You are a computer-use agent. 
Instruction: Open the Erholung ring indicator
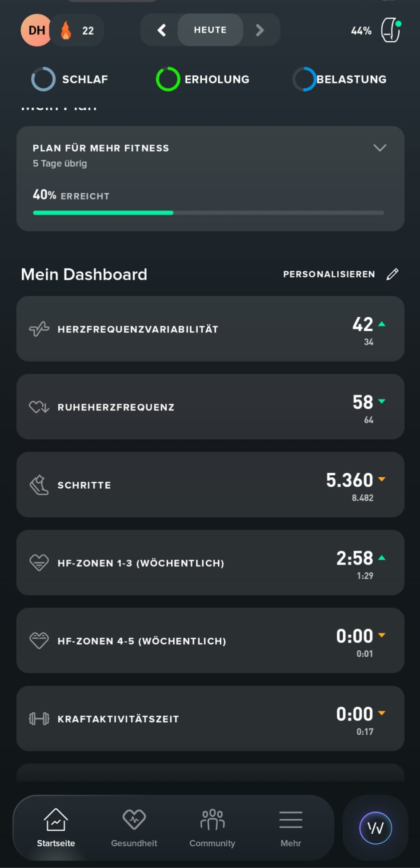[x=168, y=79]
